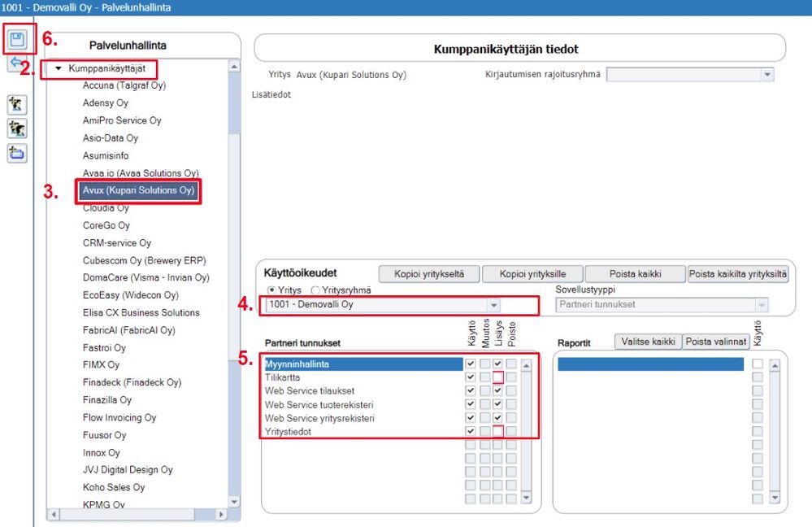Viewport: 812px width, 527px height.
Task: Click the Tilikartta row
Action: pyautogui.click(x=363, y=377)
